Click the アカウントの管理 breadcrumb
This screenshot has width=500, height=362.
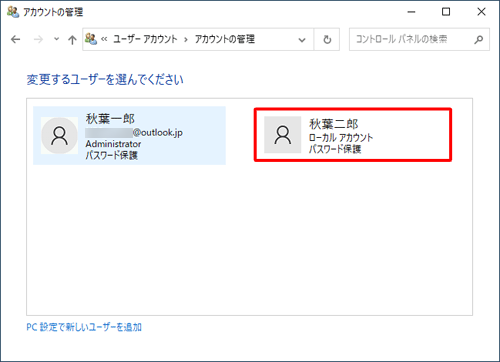(x=225, y=39)
